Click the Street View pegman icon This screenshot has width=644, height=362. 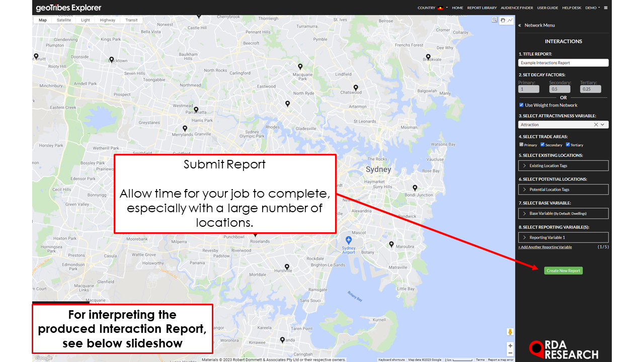(510, 332)
